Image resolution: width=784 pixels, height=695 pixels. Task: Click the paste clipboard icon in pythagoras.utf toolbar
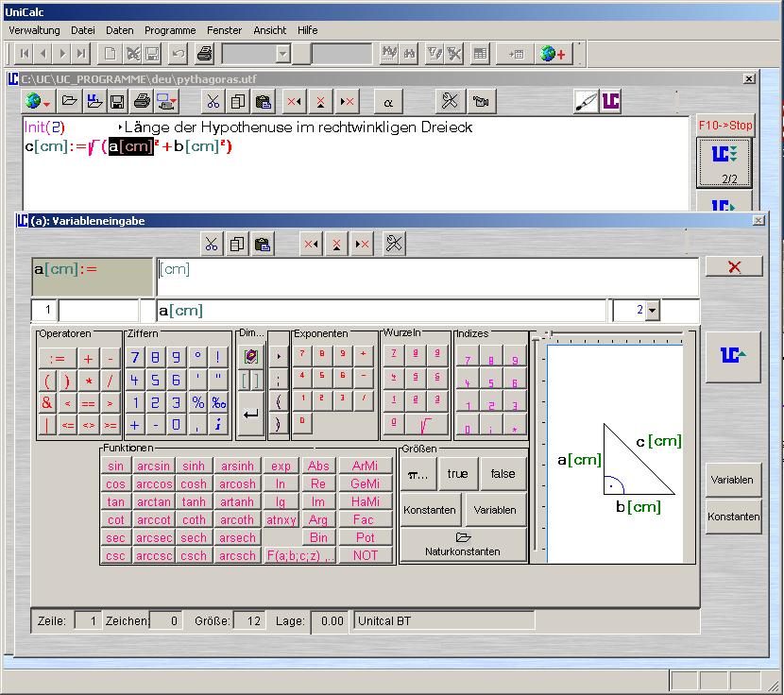263,101
